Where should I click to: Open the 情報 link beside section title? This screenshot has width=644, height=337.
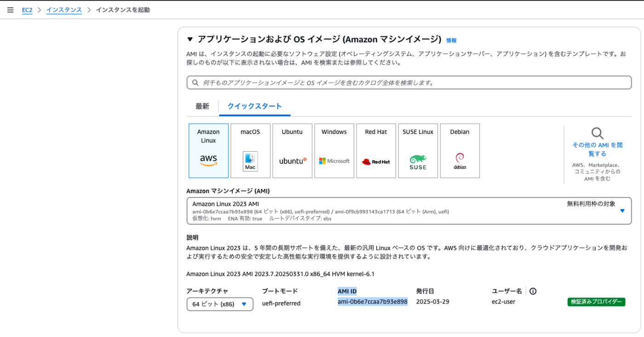(x=451, y=41)
